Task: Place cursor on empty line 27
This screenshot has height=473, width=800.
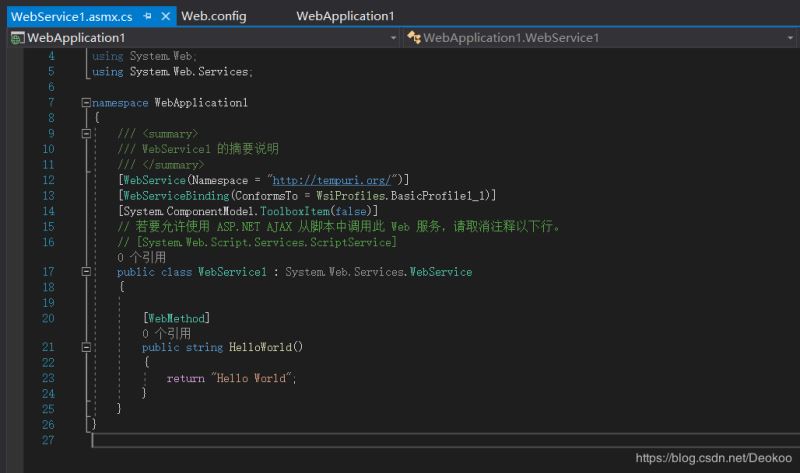Action: (x=445, y=440)
